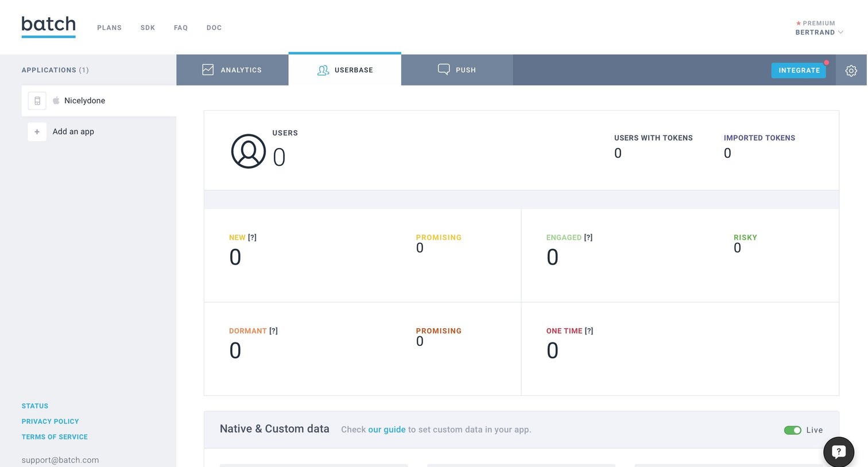Screen dimensions: 868x467
Task: Open Plans in top navigation
Action: pos(110,28)
